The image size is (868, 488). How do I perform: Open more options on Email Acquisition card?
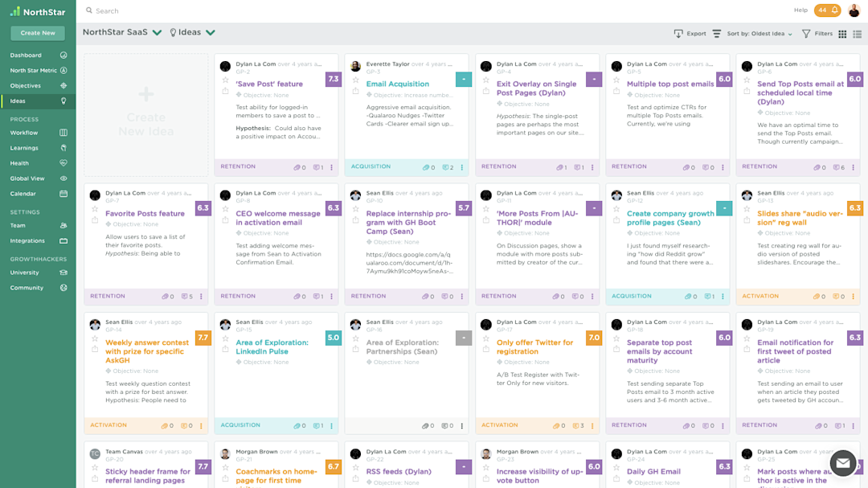click(x=462, y=167)
